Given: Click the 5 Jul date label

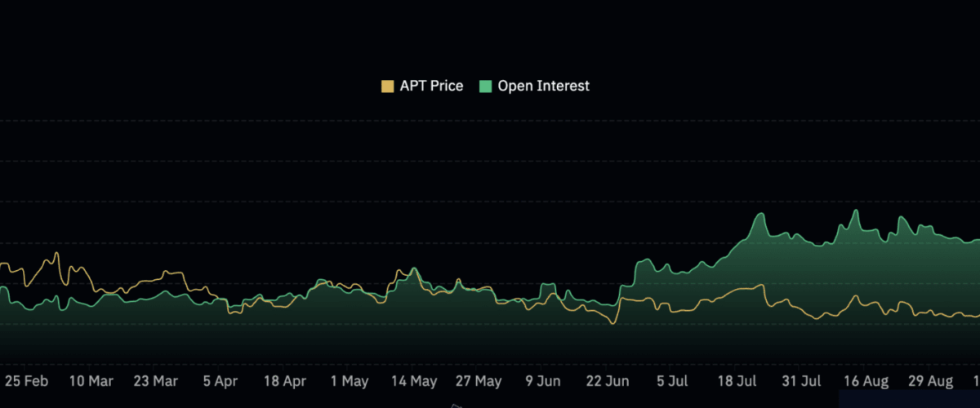Looking at the screenshot, I should tap(672, 381).
